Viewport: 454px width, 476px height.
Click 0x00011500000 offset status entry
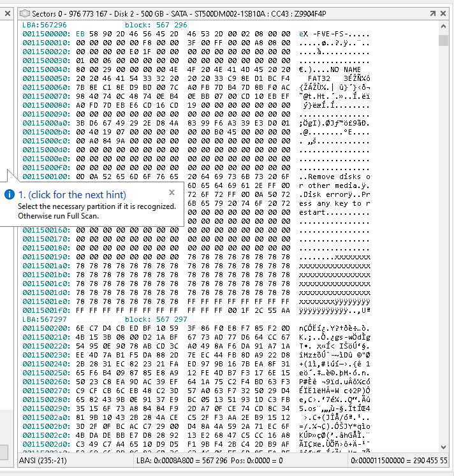pyautogui.click(x=399, y=461)
